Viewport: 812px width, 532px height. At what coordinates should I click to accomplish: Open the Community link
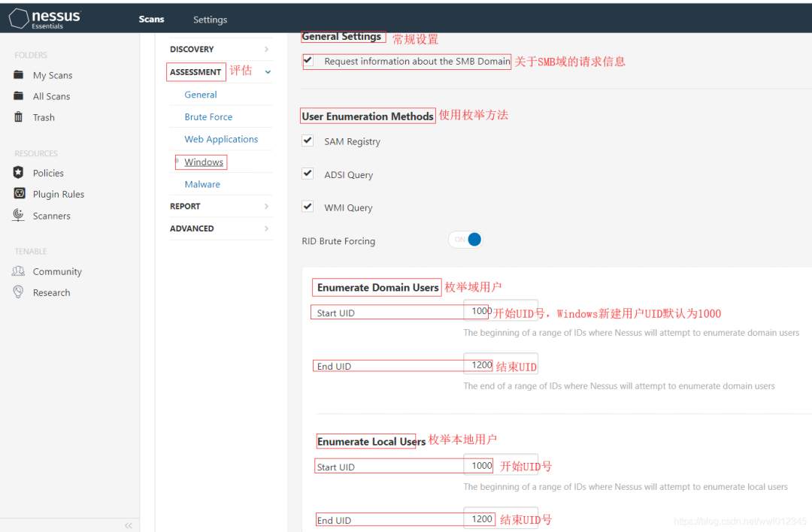(x=57, y=272)
